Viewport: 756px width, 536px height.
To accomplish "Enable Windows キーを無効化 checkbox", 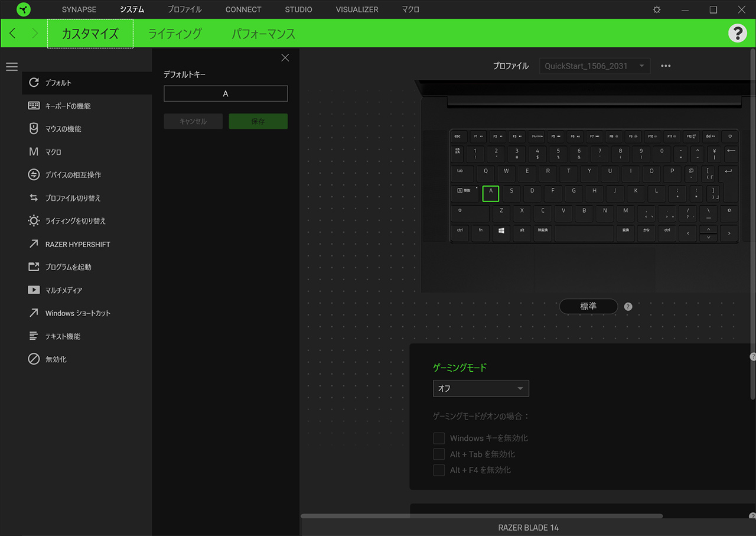I will tap(439, 438).
